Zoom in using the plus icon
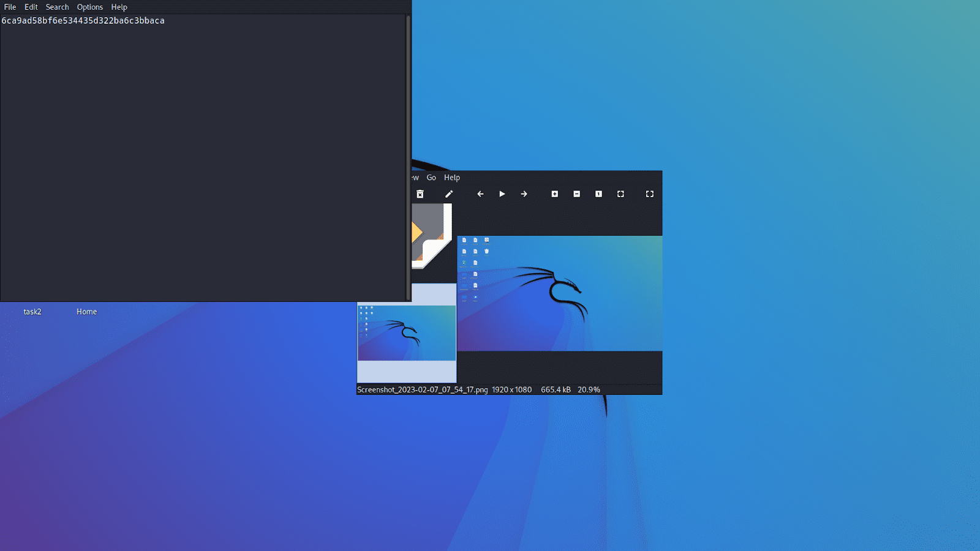 tap(555, 194)
